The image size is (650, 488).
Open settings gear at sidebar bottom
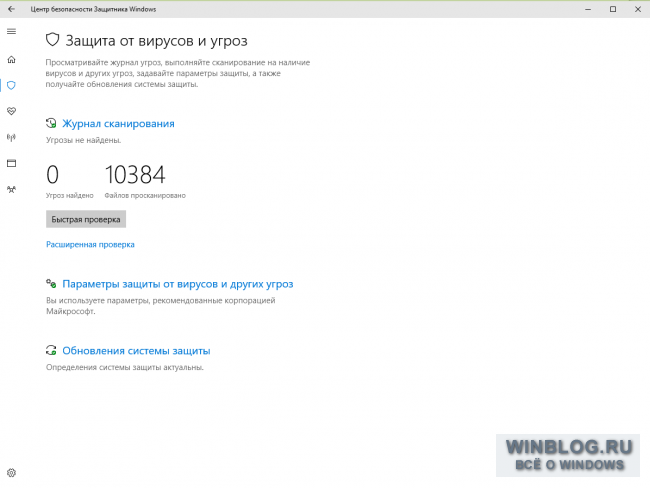tap(11, 473)
